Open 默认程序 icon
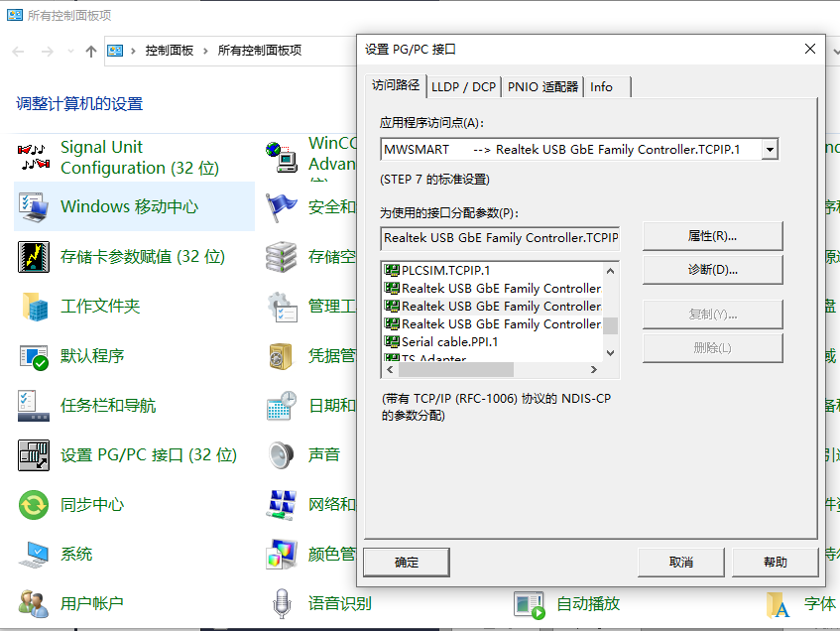Image resolution: width=840 pixels, height=631 pixels. coord(33,356)
